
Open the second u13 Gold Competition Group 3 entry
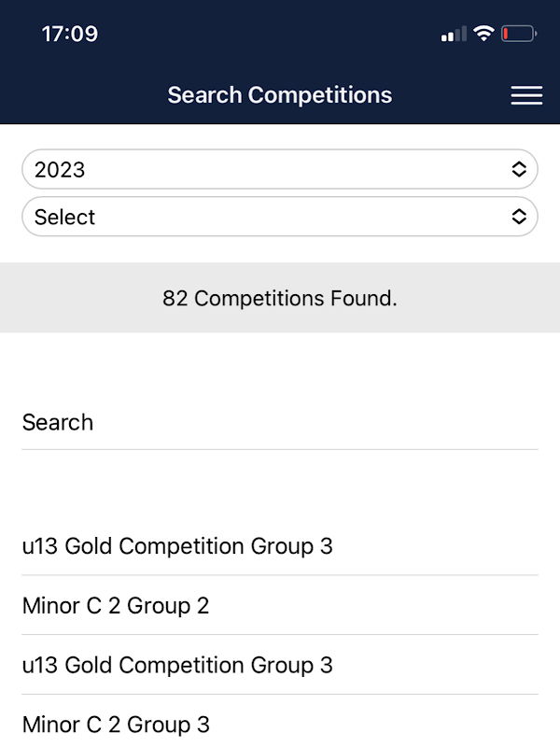[177, 666]
